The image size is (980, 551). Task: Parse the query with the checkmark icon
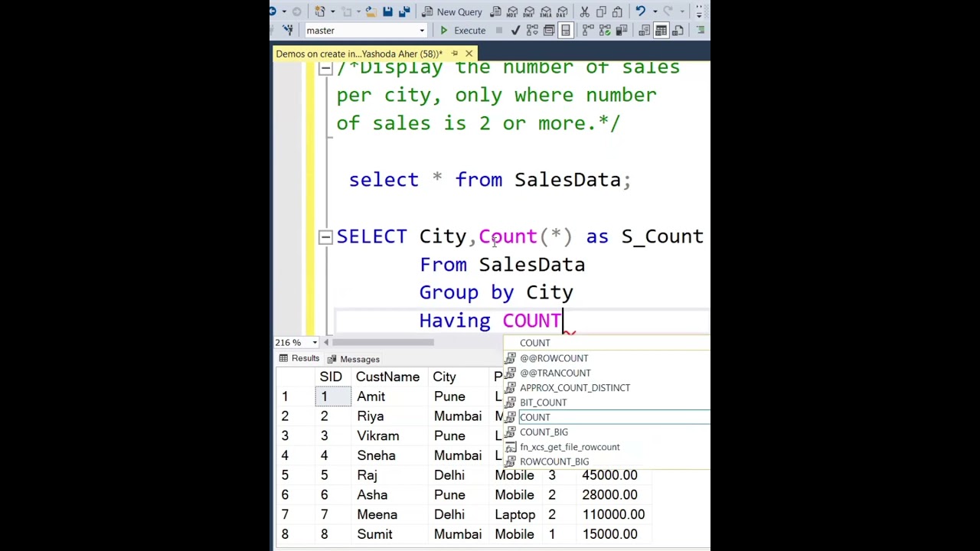point(515,31)
